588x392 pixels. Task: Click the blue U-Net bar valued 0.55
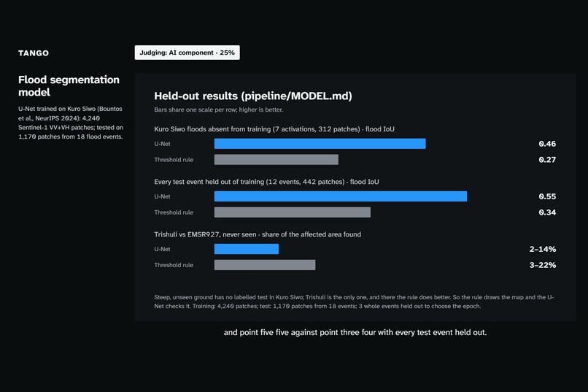341,196
